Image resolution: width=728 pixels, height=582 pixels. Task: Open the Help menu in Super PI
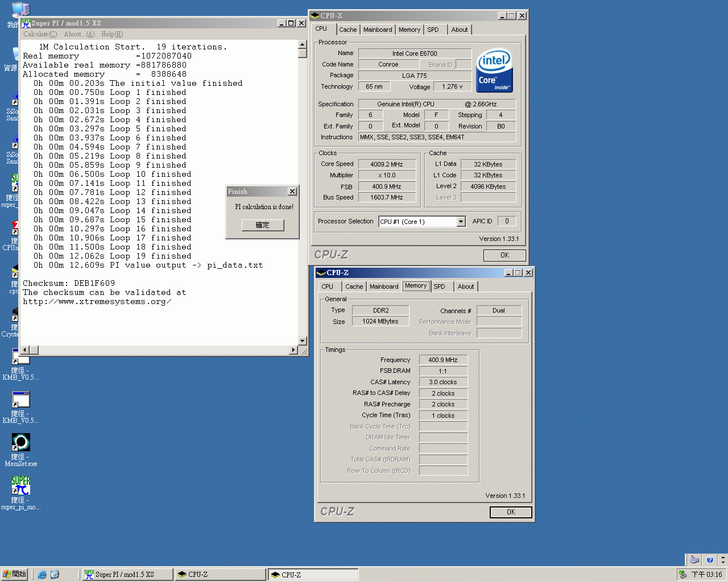pos(112,34)
